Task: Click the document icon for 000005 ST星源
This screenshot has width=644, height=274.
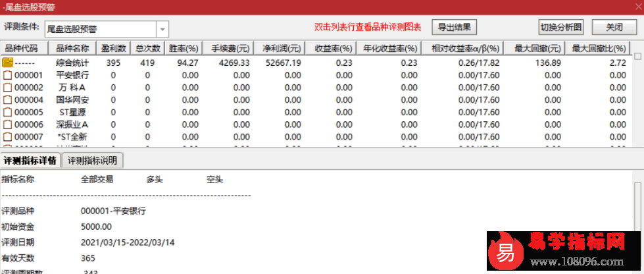Action: pyautogui.click(x=8, y=112)
